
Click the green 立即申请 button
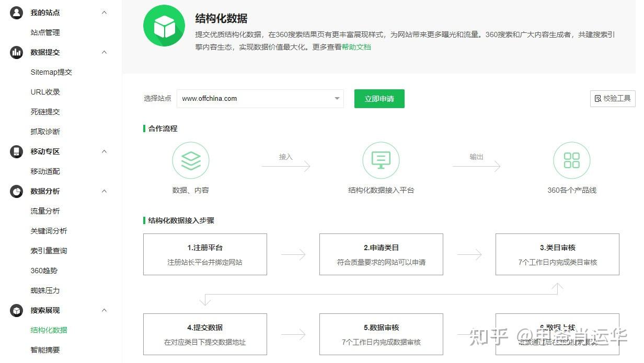click(x=379, y=99)
